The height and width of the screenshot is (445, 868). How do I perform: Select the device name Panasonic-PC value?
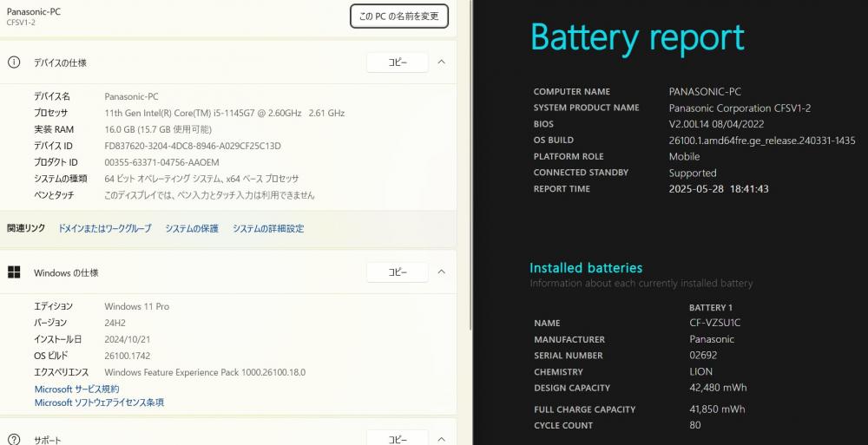click(131, 96)
